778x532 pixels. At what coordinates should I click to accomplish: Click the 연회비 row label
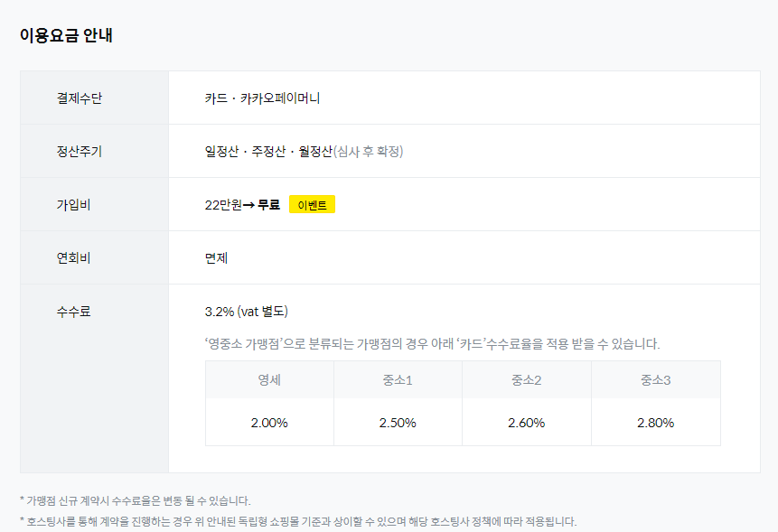click(x=73, y=258)
